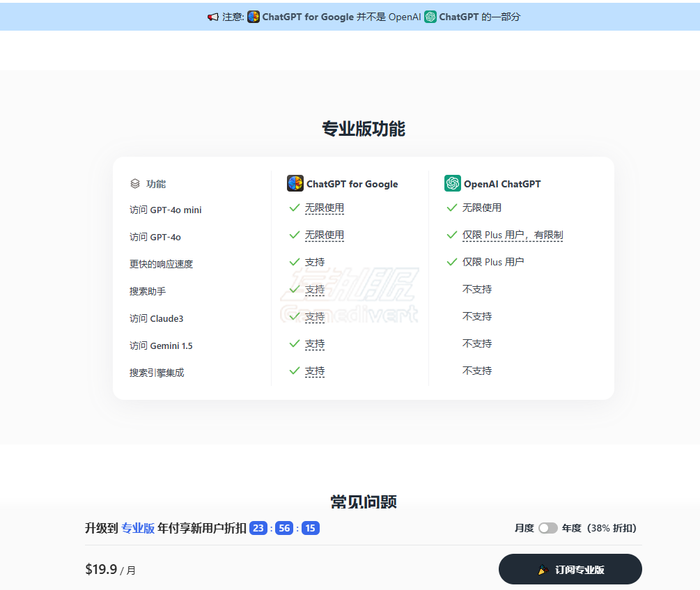Click the 常见问题 heading

pyautogui.click(x=364, y=502)
